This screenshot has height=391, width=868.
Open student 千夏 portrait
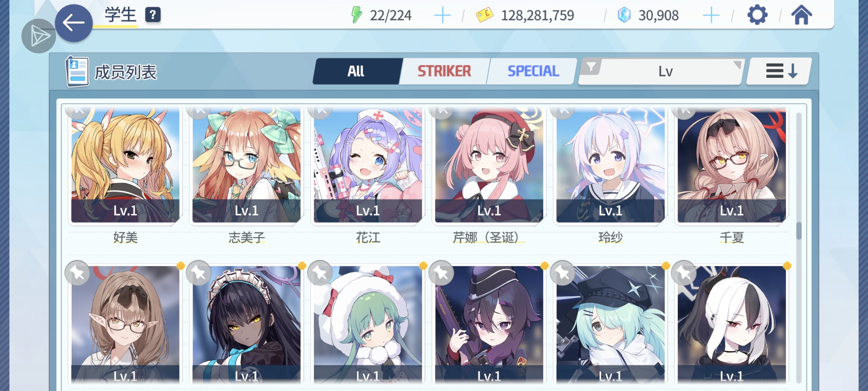pos(732,165)
